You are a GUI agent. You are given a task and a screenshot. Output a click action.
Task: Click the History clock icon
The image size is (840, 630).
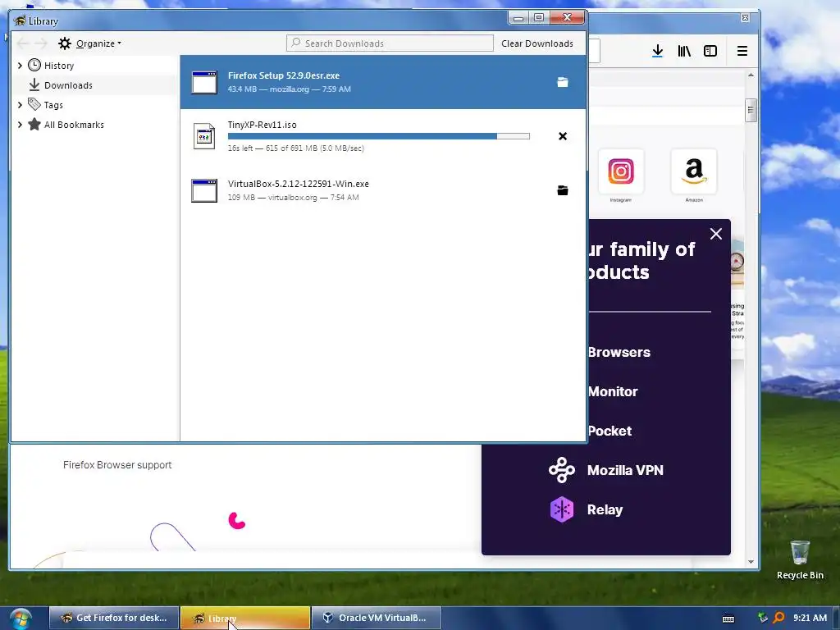point(34,66)
